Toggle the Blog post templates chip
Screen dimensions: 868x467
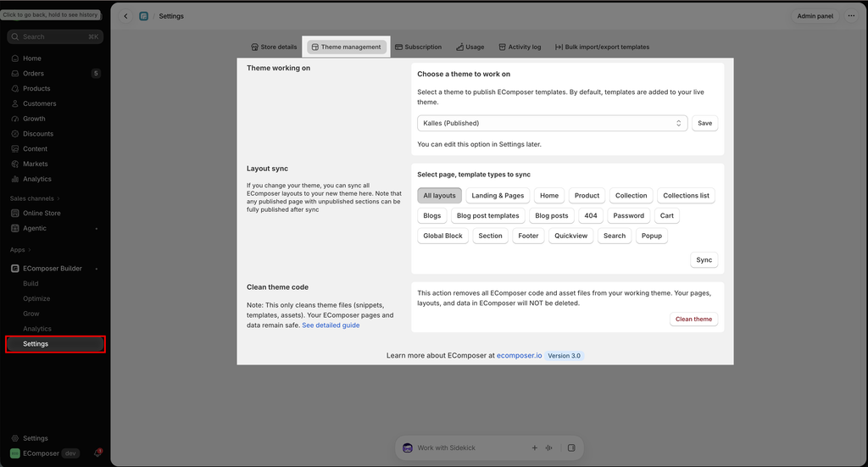[487, 216]
